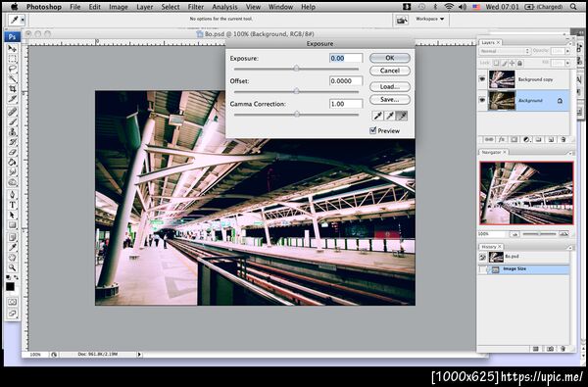This screenshot has height=387, width=588.
Task: Select the Magic Wand tool
Action: (13, 78)
